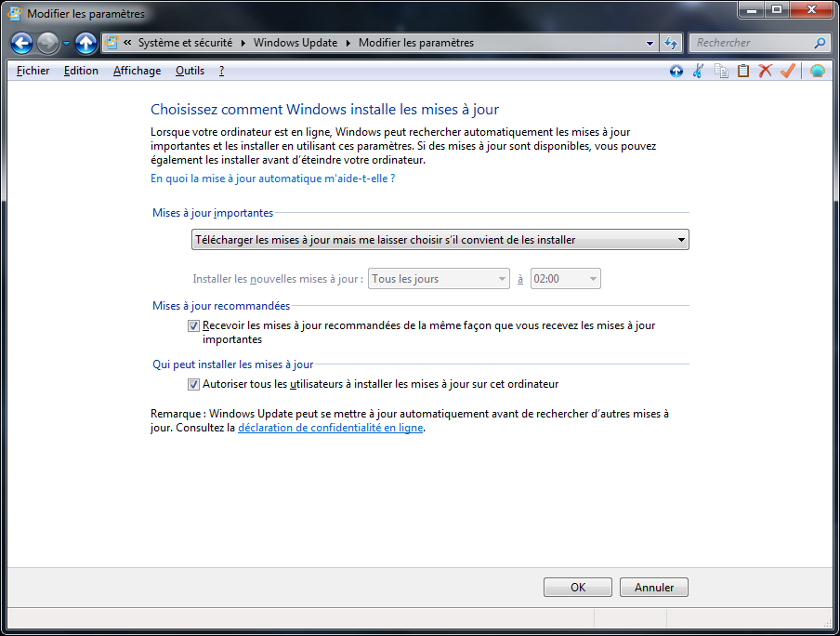Click the Modifier les paramètres breadcrumb item
The height and width of the screenshot is (636, 840).
coord(416,43)
